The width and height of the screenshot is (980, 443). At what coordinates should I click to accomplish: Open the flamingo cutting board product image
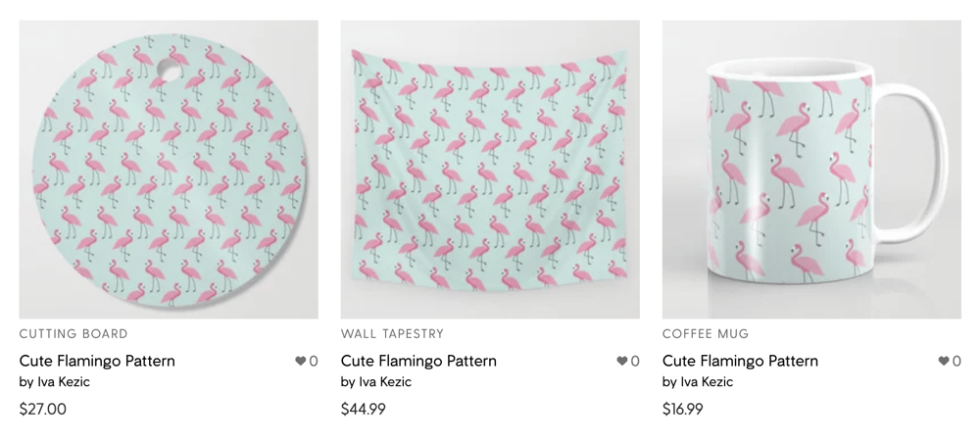tap(169, 170)
